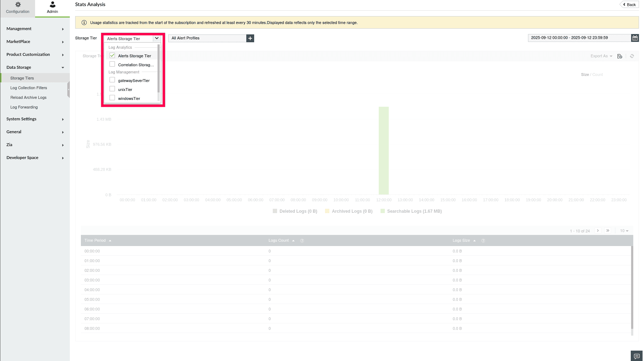Sort by Time Period arrow
The height and width of the screenshot is (361, 644).
[110, 241]
